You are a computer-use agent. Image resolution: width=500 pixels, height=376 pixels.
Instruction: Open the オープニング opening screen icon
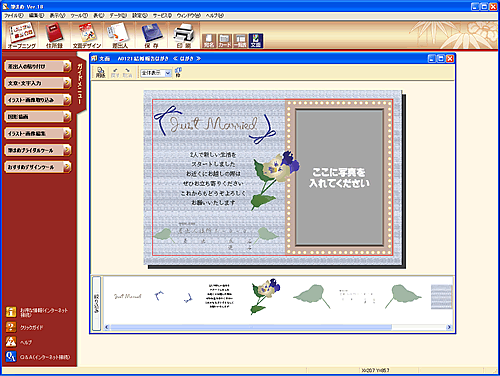click(x=22, y=35)
